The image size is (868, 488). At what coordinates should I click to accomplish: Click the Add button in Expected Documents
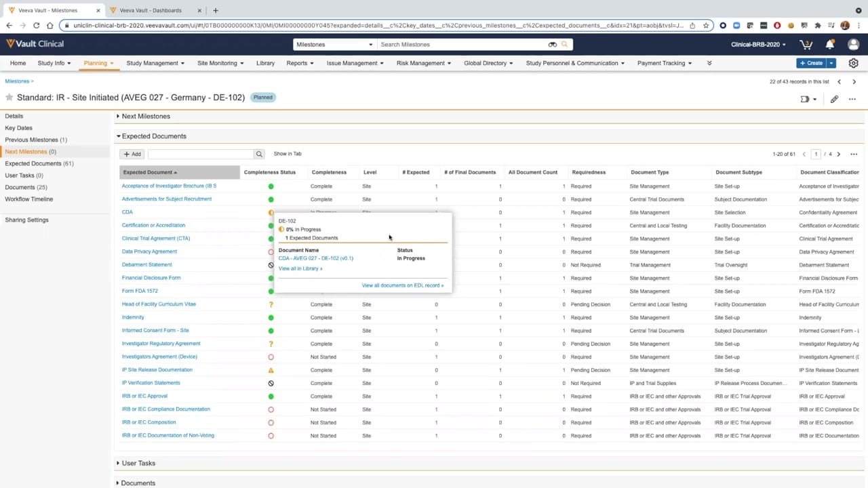point(132,154)
